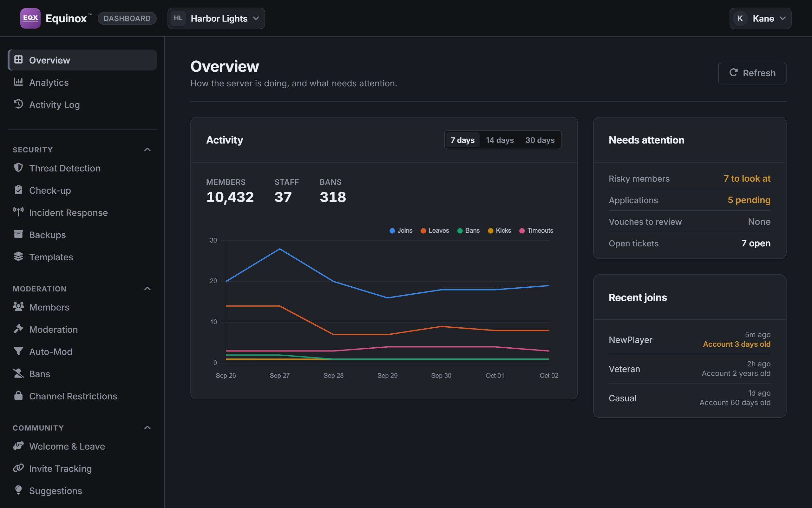Click the Suggestions lightbulb icon
This screenshot has height=508, width=812.
coord(18,490)
